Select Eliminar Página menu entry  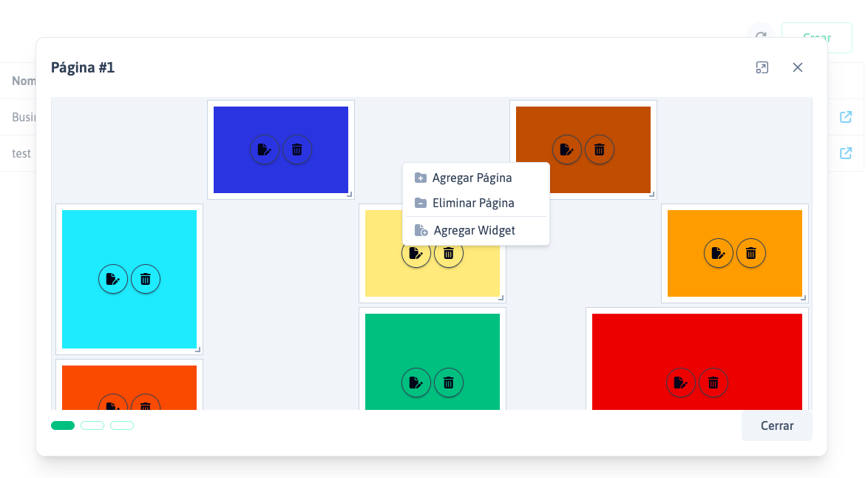pyautogui.click(x=473, y=203)
